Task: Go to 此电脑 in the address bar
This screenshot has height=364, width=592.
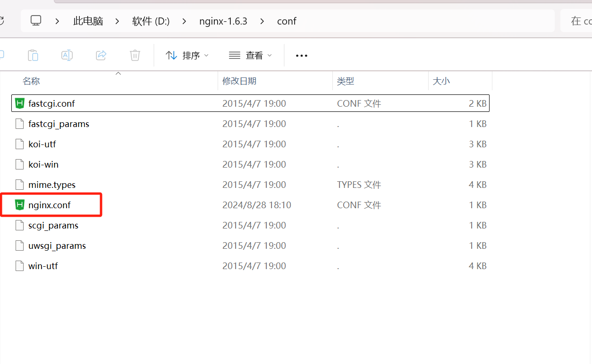Action: tap(88, 21)
